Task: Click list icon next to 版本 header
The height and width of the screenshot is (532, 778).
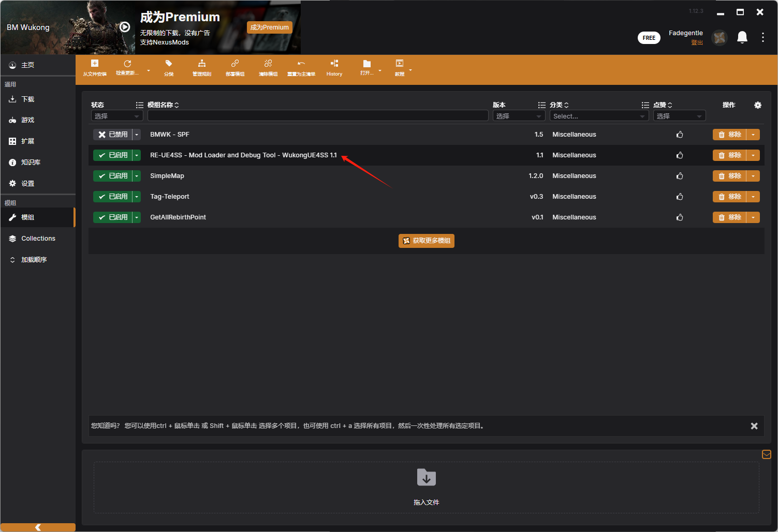Action: [542, 105]
